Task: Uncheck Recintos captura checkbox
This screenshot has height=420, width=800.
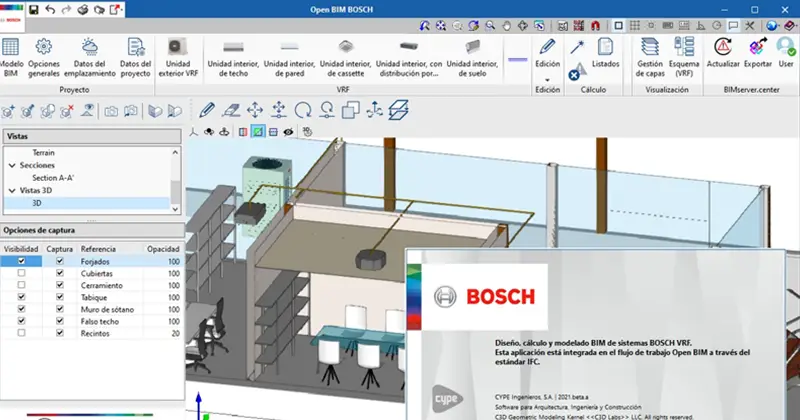Action: pos(60,333)
